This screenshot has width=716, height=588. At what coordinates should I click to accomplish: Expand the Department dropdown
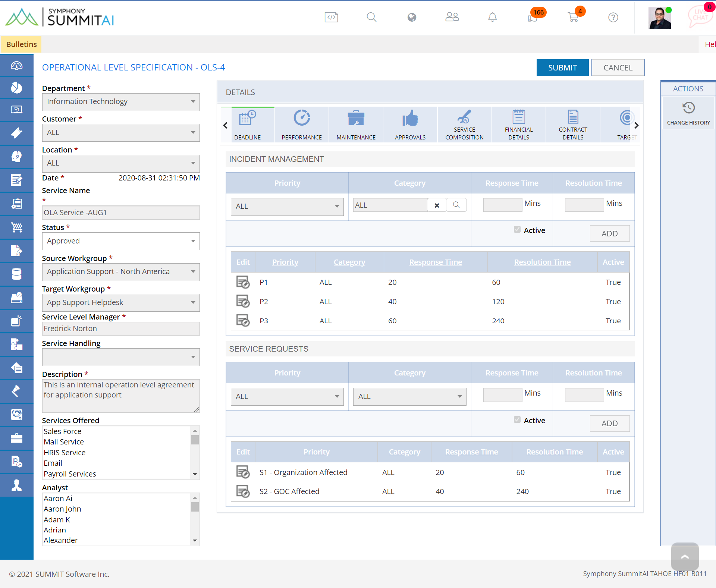click(121, 102)
